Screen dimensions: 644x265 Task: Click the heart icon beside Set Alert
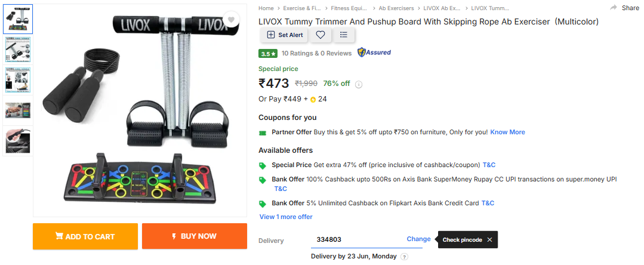click(x=321, y=35)
